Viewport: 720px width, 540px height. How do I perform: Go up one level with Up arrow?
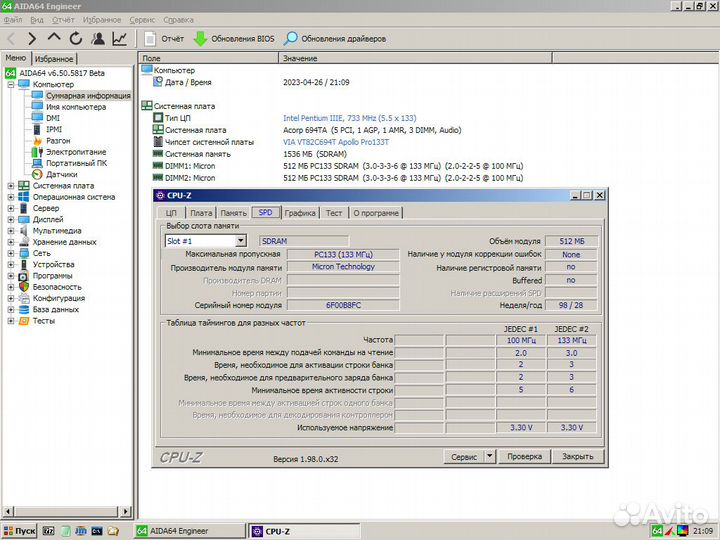tap(54, 38)
